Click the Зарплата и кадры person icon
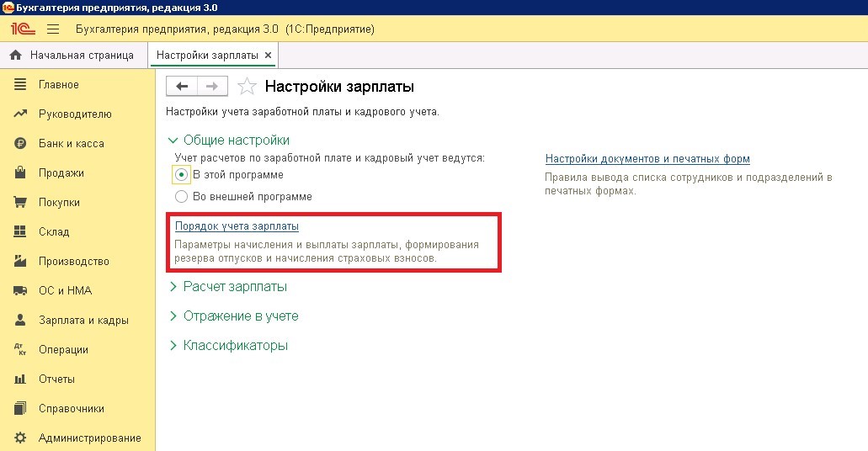868x451 pixels. (20, 319)
